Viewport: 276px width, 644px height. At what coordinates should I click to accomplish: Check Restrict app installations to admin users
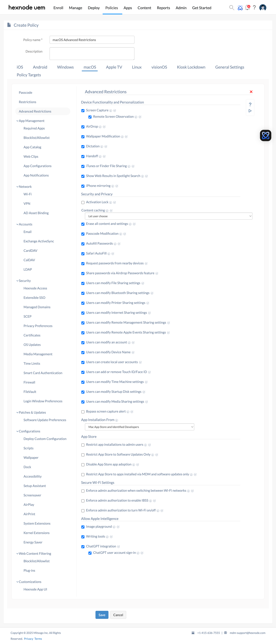[83, 445]
